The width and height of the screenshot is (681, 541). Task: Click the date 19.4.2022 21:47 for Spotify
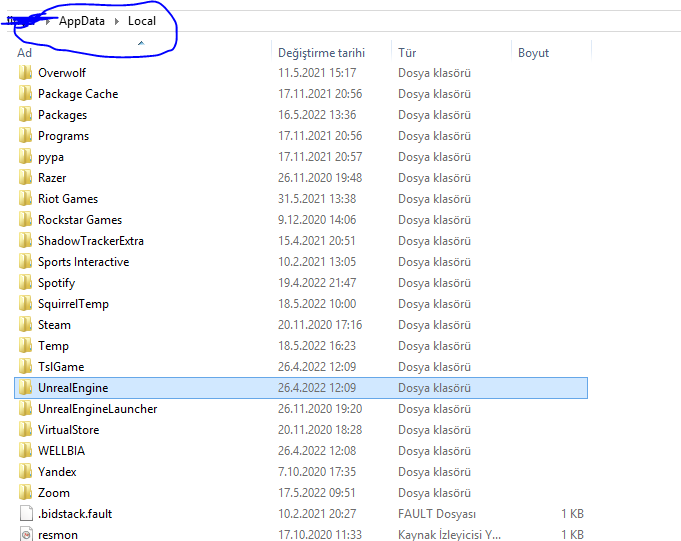click(x=317, y=282)
